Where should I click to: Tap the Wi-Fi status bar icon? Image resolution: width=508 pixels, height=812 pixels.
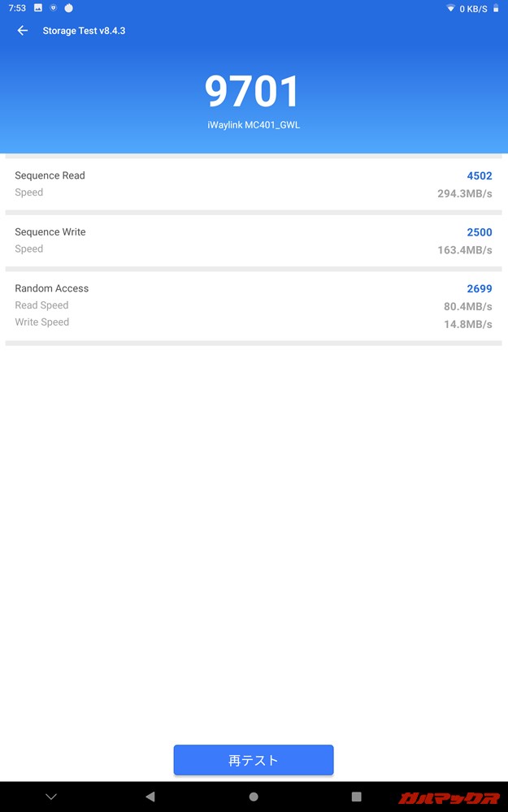449,8
